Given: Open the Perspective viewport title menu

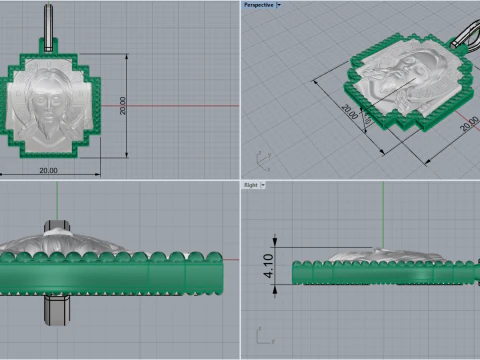Looking at the screenshot, I should [x=259, y=5].
